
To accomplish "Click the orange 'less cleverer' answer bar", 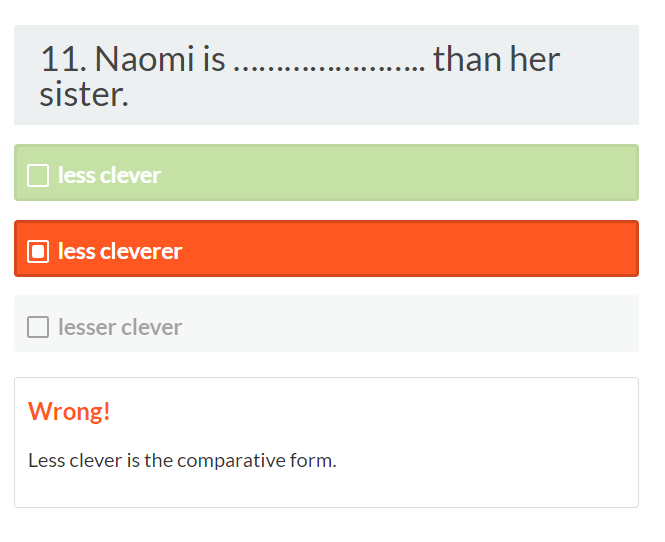I will (400, 249).
